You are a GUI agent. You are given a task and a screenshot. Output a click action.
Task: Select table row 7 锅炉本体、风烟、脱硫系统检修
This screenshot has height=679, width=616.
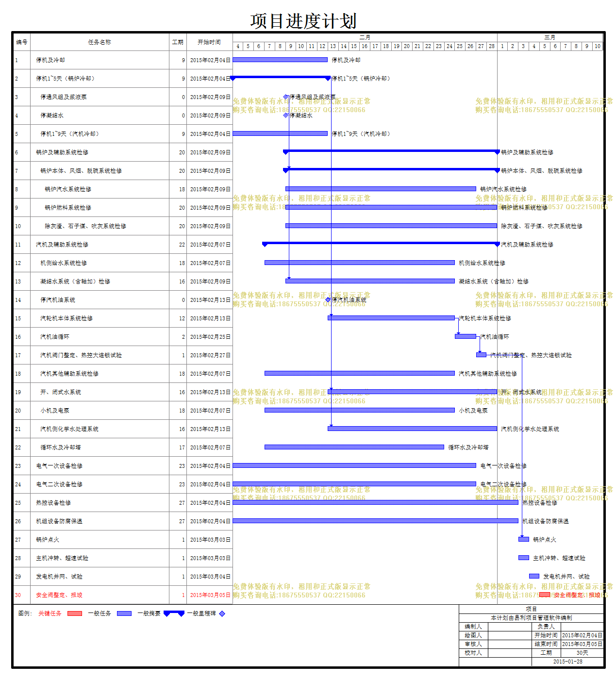coord(123,171)
